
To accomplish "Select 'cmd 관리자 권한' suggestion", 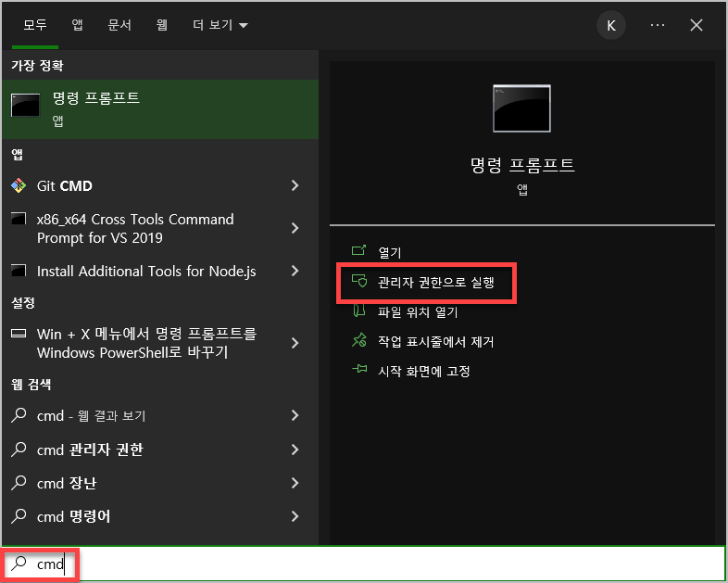I will (x=90, y=450).
